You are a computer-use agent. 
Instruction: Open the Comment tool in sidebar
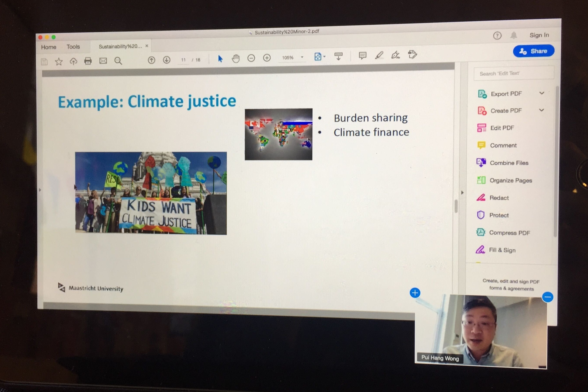click(497, 145)
